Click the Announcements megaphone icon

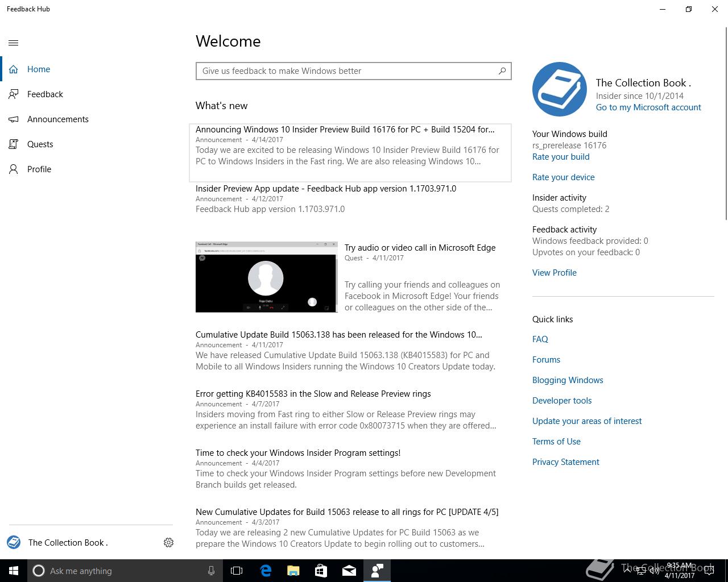coord(14,119)
